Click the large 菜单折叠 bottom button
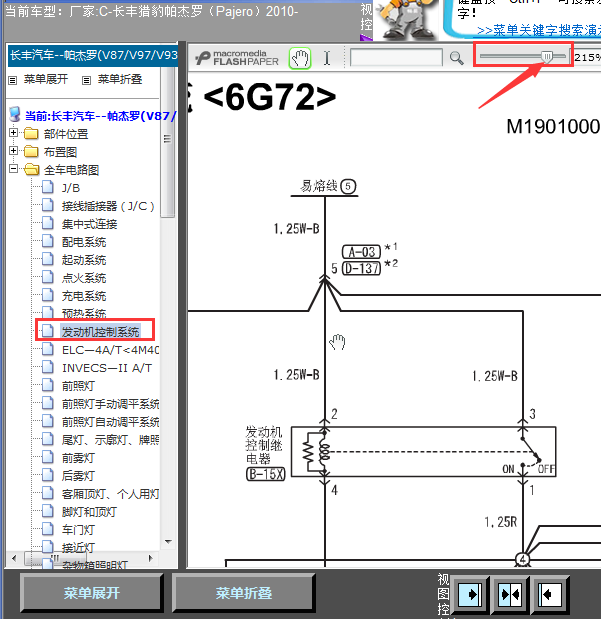The image size is (601, 619). (244, 593)
